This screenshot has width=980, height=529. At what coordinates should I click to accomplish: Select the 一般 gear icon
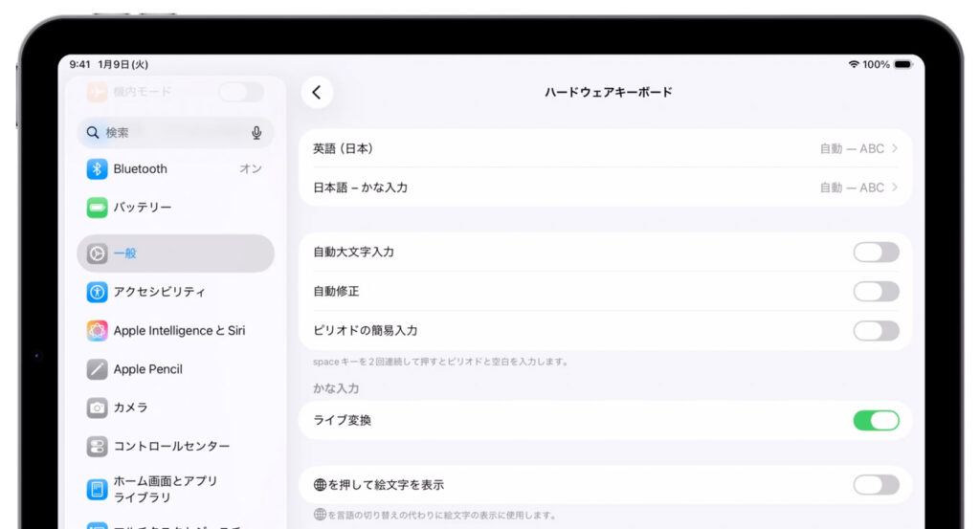coord(97,253)
